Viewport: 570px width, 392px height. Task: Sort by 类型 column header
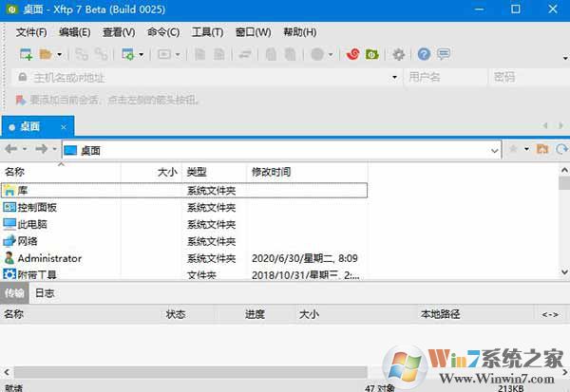coord(214,172)
